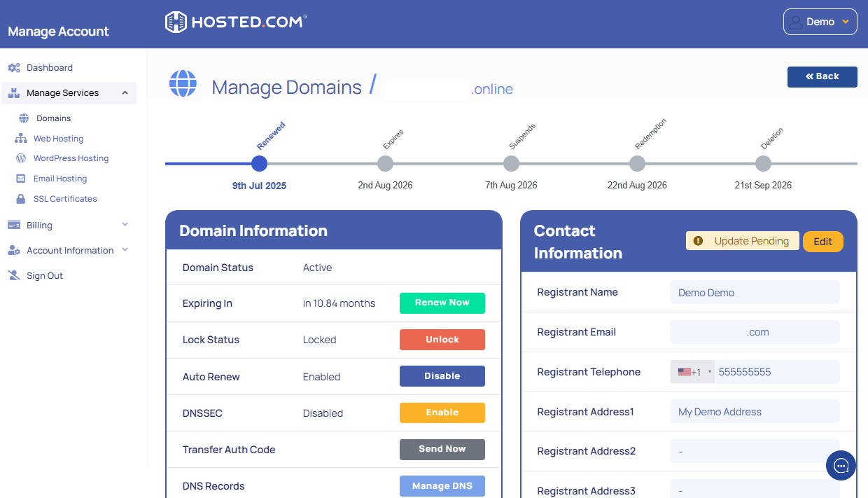Open the Dashboard from the sidebar
The image size is (868, 498).
(x=49, y=67)
